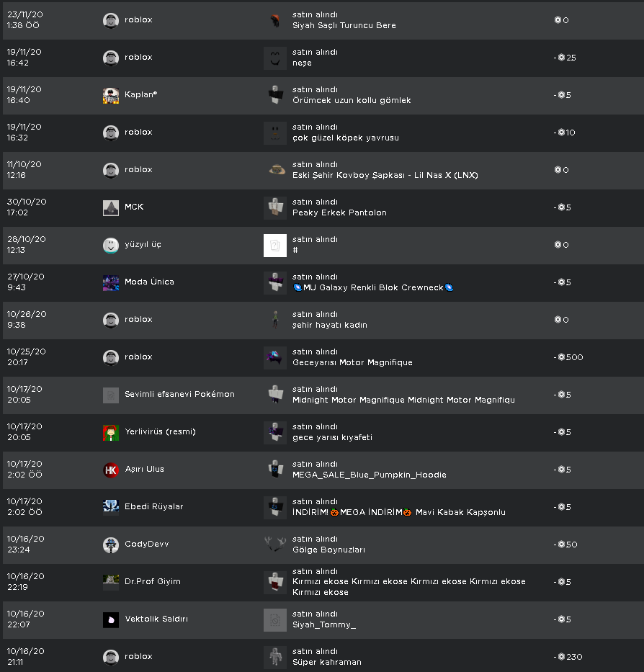Click the yüzyıl üç seller name
Viewport: 644px width, 672px height.
pos(143,244)
